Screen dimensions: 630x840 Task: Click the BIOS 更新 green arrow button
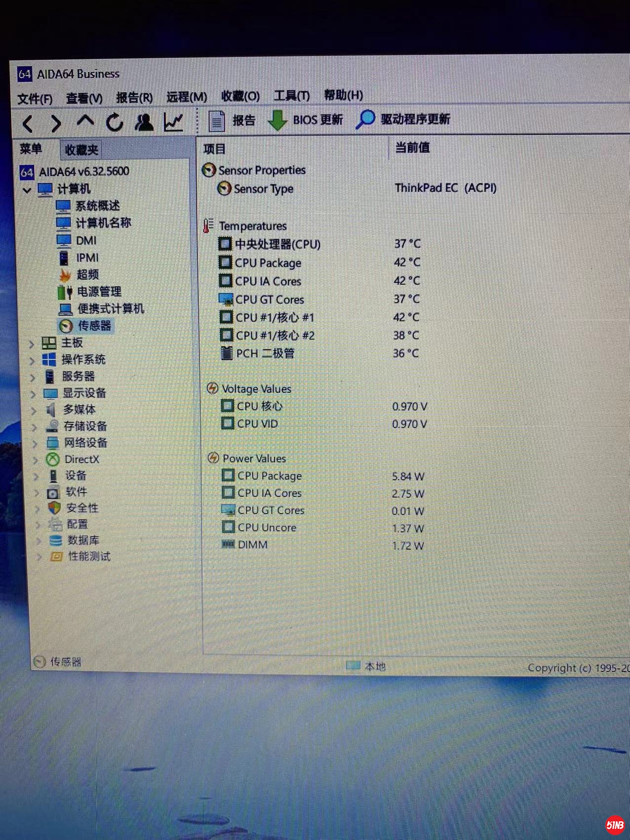coord(305,120)
